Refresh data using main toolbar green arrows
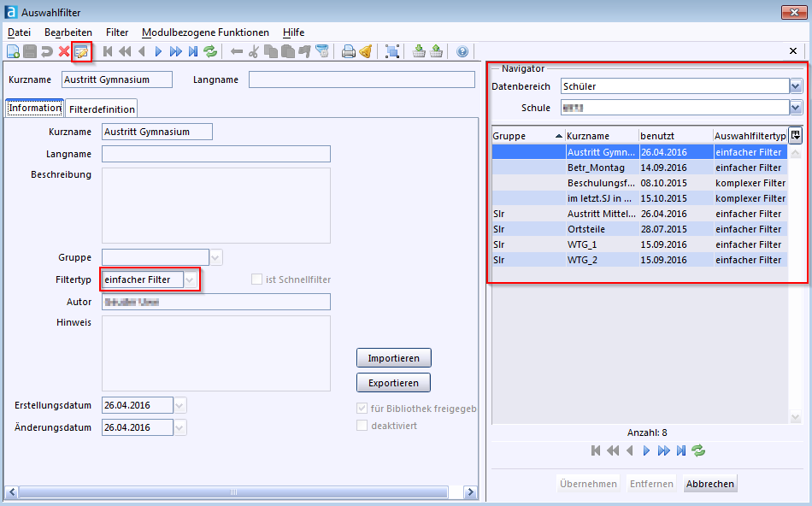The height and width of the screenshot is (506, 812). click(209, 51)
